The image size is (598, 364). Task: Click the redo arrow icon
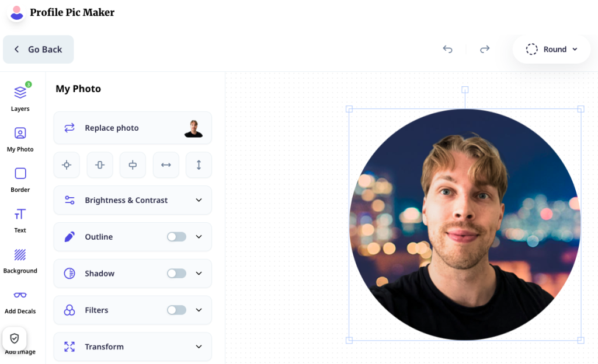pos(485,49)
